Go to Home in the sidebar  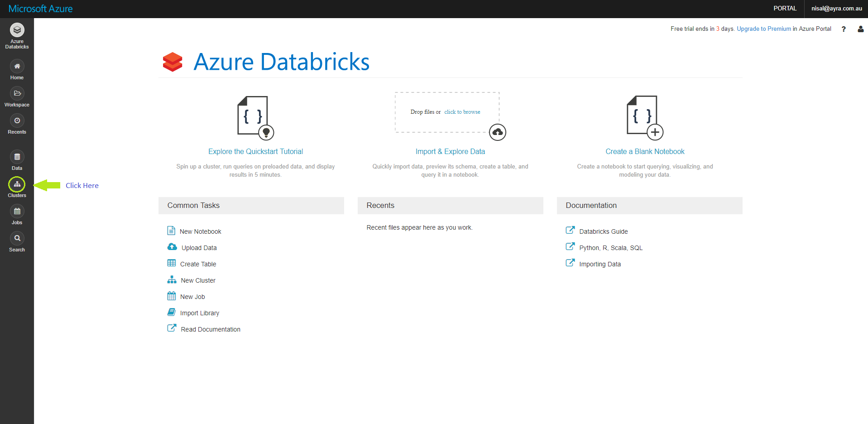point(17,67)
